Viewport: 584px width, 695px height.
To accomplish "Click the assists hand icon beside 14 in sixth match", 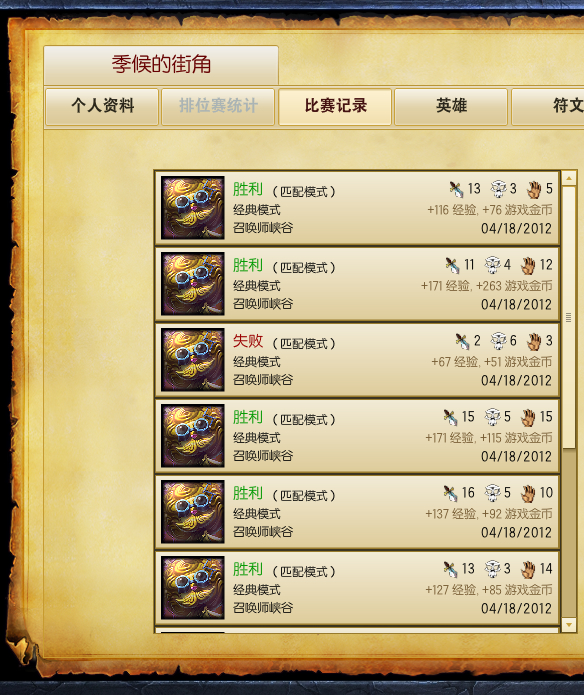I will (x=528, y=569).
